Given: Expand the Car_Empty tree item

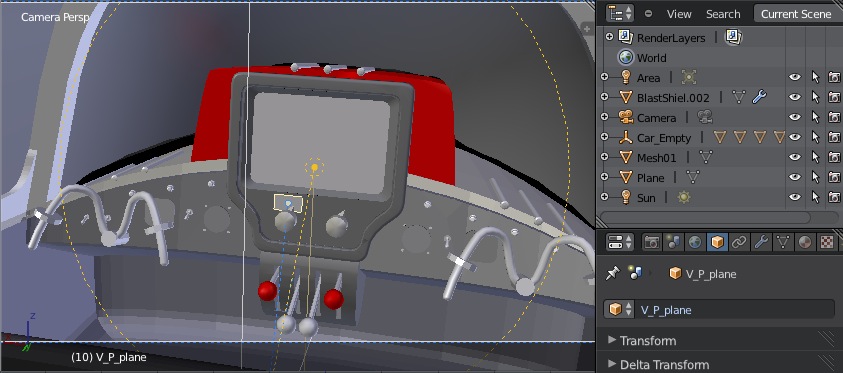Looking at the screenshot, I should [604, 138].
